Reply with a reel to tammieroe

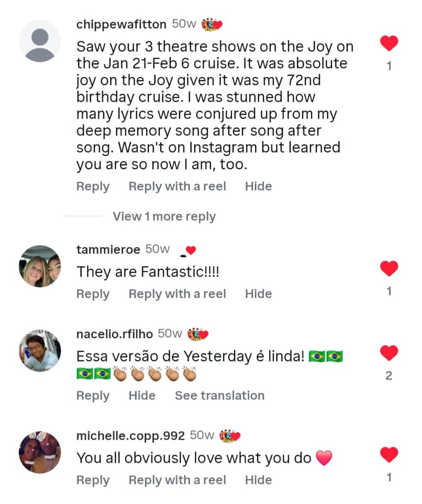coord(177,294)
